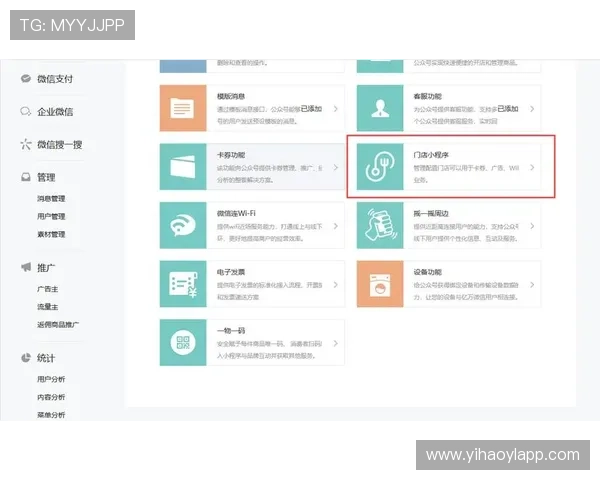Open 企业微信 in the sidebar
600x480 pixels.
pos(55,112)
